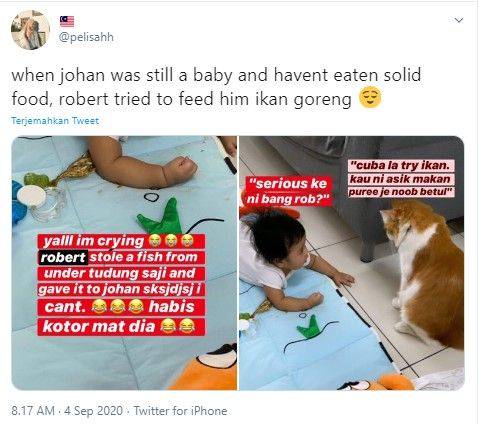Image resolution: width=479 pixels, height=424 pixels.
Task: Open the @pelisahh profile avatar
Action: click(30, 30)
